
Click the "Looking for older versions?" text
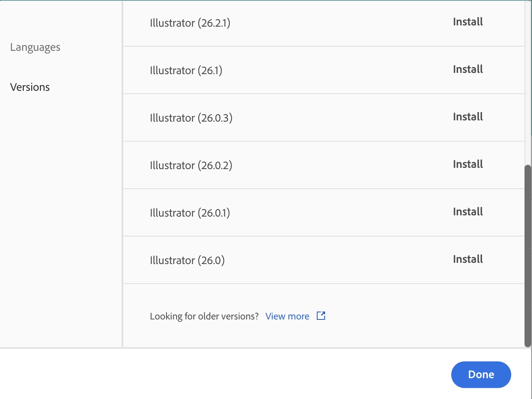204,317
